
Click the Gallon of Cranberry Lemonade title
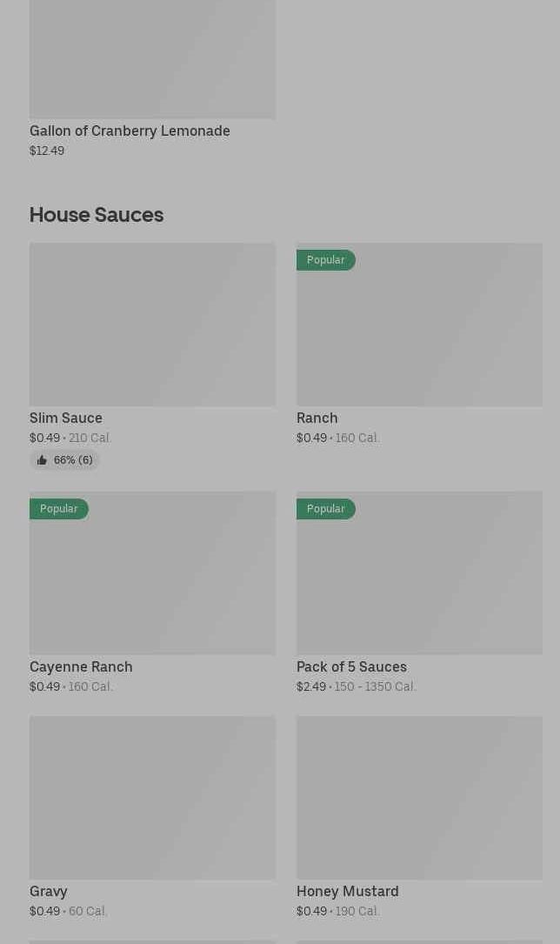[x=130, y=131]
